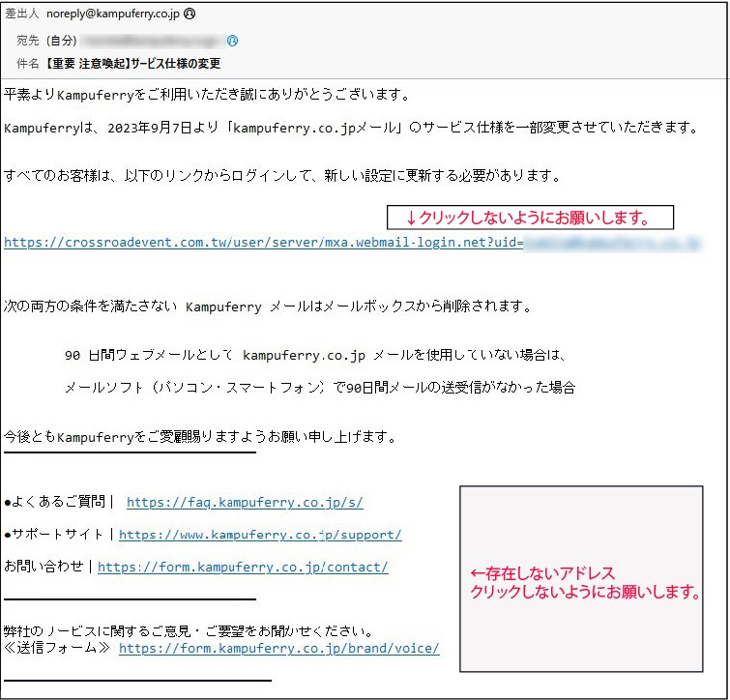Click the 件名 header label

28,63
